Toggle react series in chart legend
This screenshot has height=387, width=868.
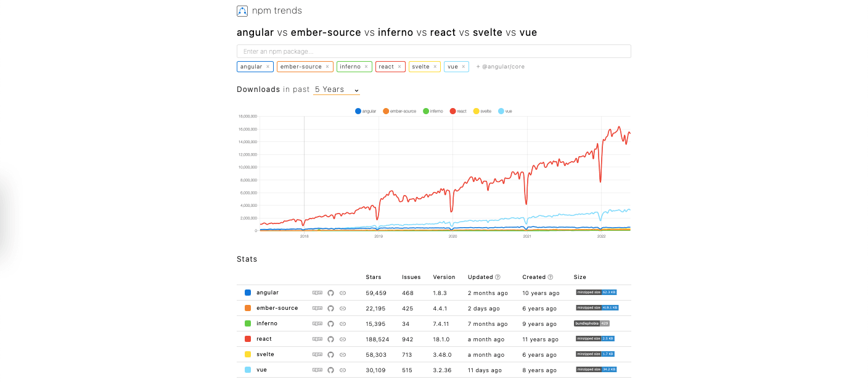(x=458, y=111)
